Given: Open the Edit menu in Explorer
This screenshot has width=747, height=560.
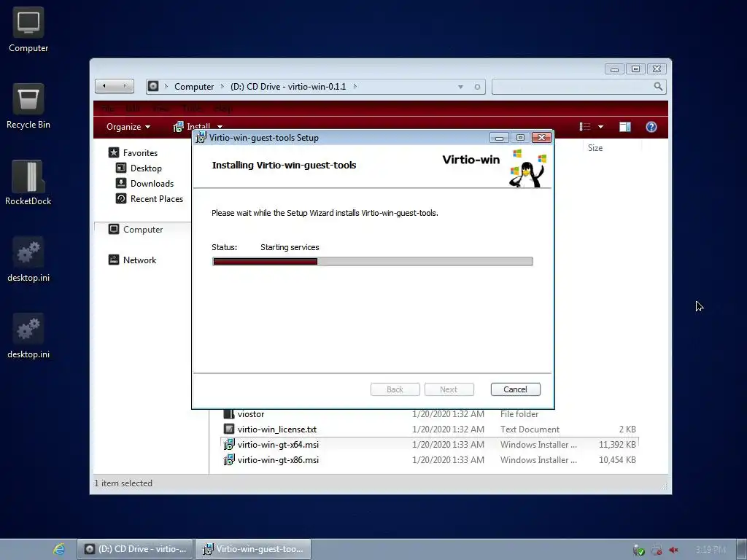Looking at the screenshot, I should point(133,109).
